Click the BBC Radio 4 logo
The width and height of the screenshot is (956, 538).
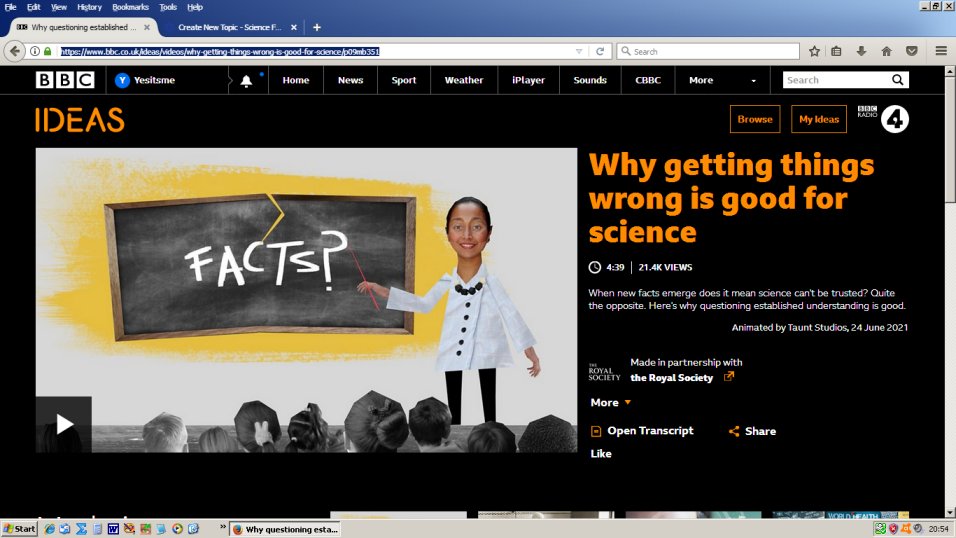click(882, 119)
